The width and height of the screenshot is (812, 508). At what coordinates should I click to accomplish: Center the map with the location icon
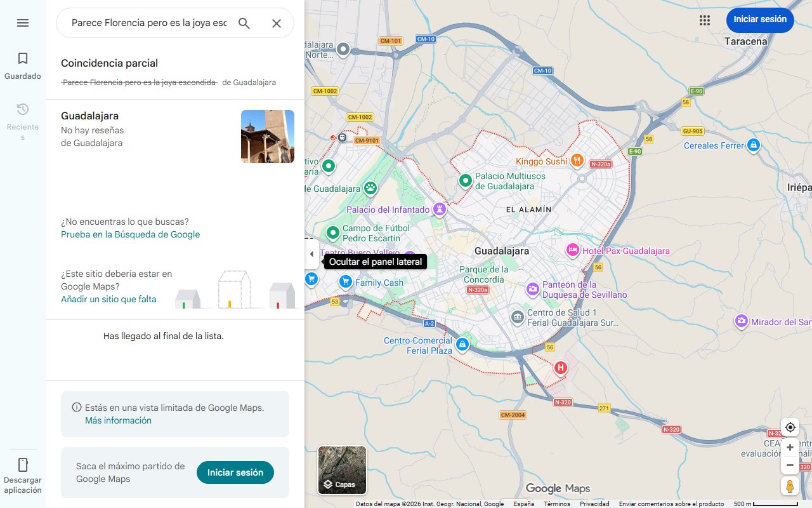tap(790, 427)
